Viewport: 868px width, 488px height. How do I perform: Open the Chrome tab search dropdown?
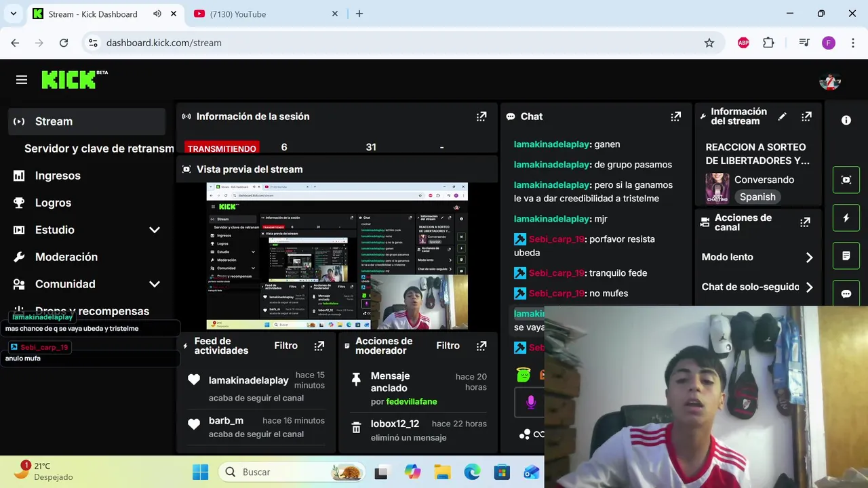pos(13,14)
